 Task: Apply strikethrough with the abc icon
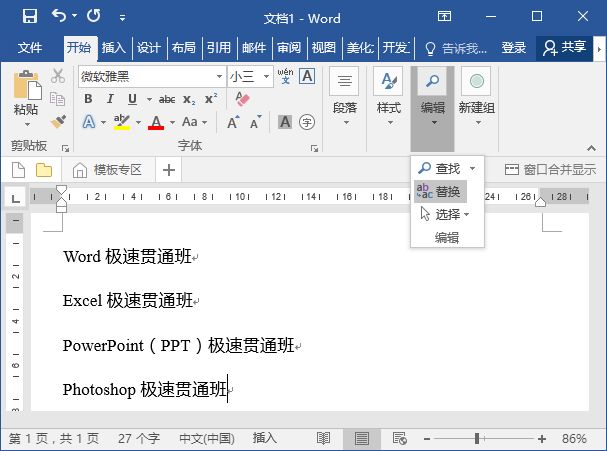tap(167, 99)
